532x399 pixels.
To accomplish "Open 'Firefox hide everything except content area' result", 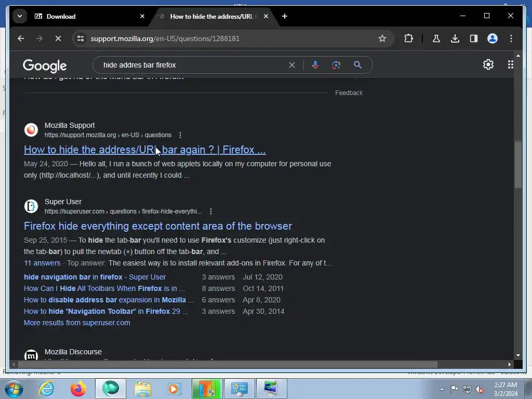I will (x=158, y=226).
